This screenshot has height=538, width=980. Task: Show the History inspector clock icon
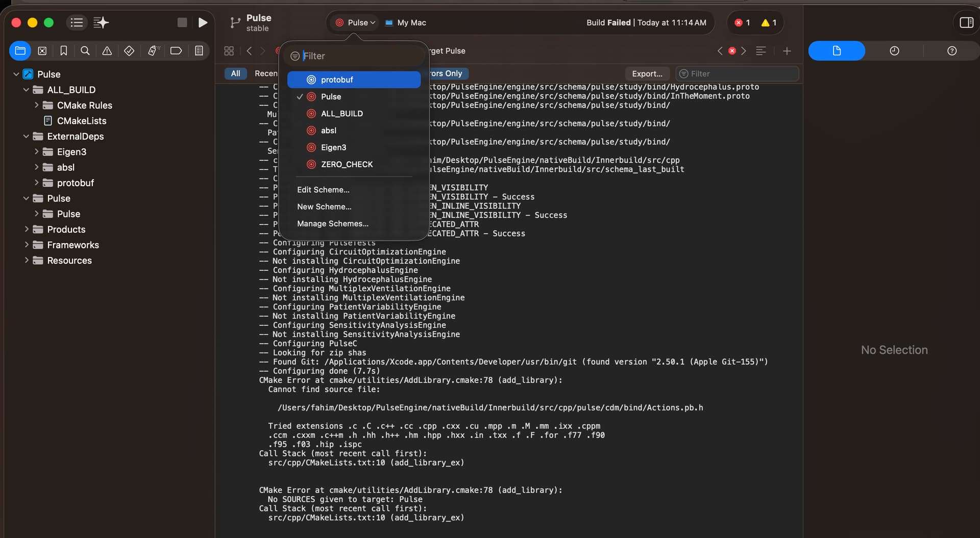click(x=894, y=51)
